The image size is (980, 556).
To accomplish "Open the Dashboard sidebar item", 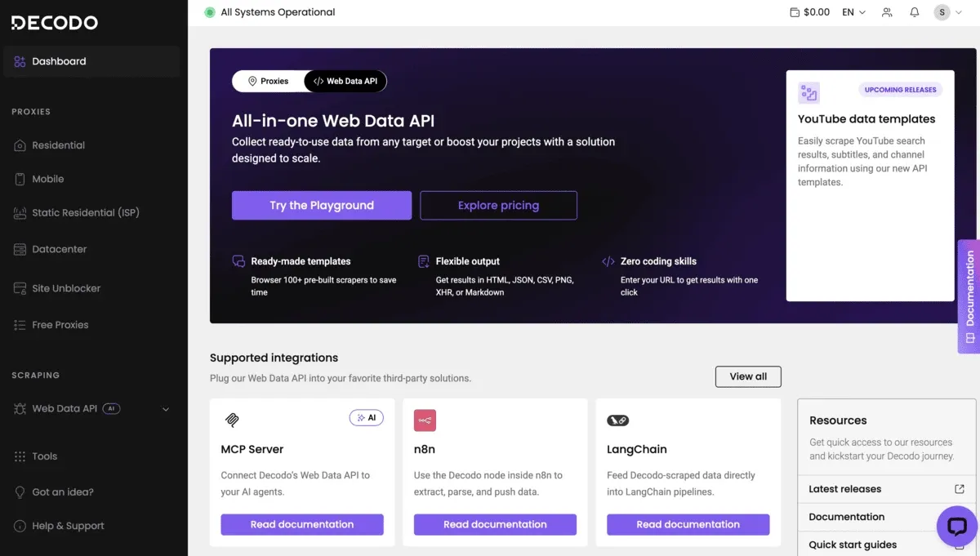I will tap(91, 61).
